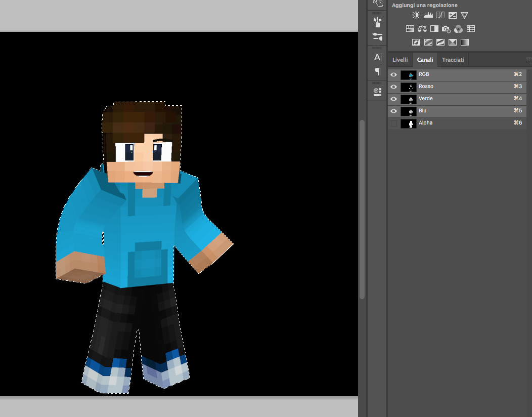
Task: Hide the Blu channel visibility eye
Action: 393,111
